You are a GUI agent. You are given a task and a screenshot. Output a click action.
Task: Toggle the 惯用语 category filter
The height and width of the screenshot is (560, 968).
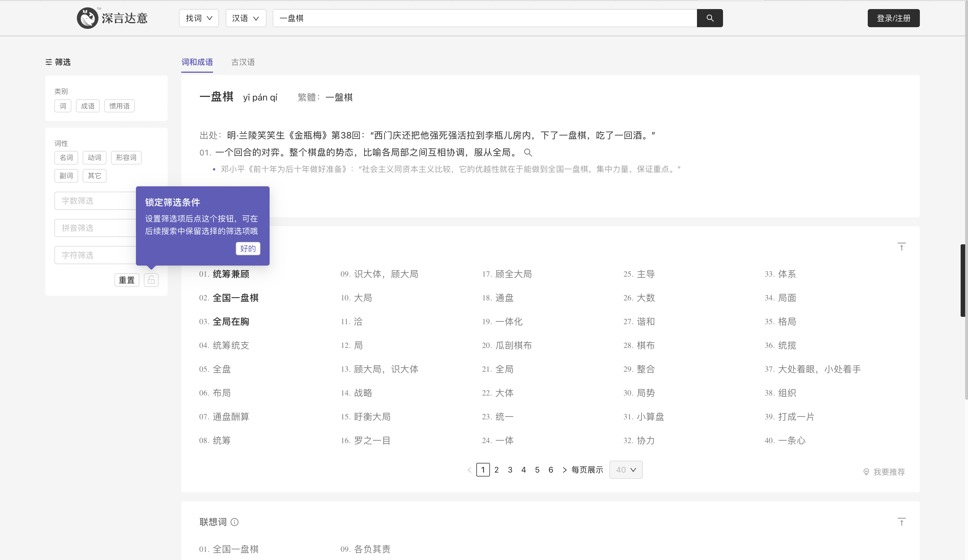[120, 106]
